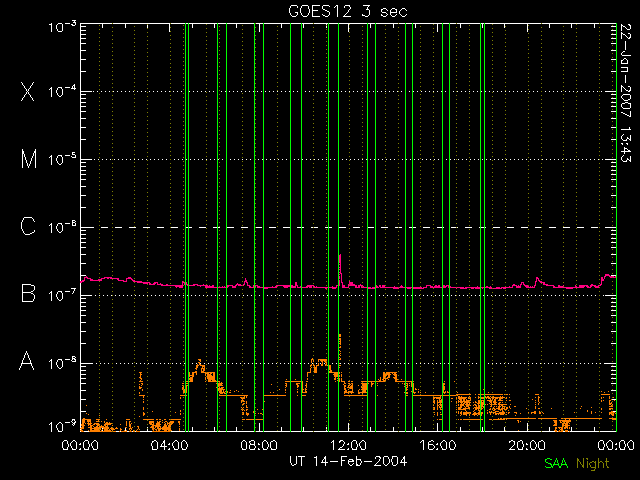Viewport: 640px width, 480px height.
Task: Click the C flare class label
Action: pos(28,227)
